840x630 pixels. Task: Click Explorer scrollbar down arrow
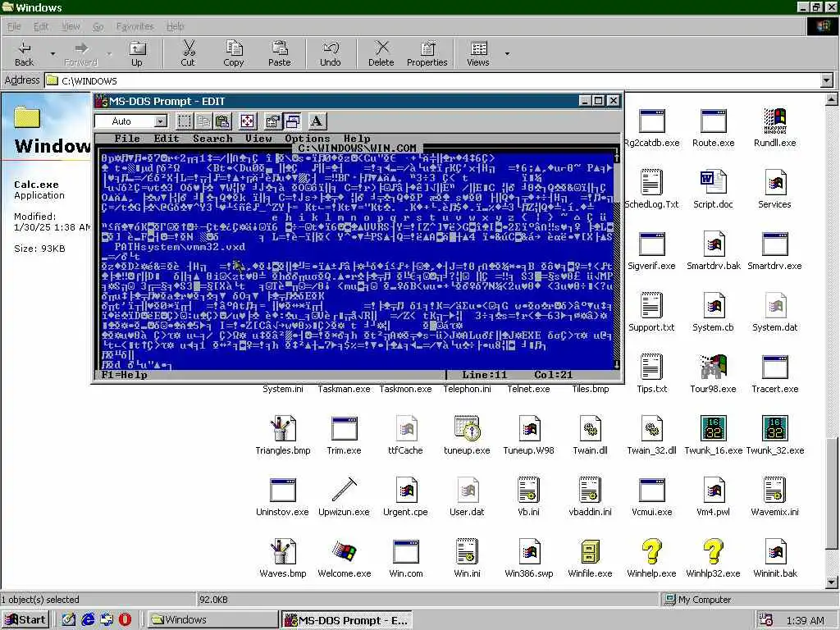click(832, 582)
